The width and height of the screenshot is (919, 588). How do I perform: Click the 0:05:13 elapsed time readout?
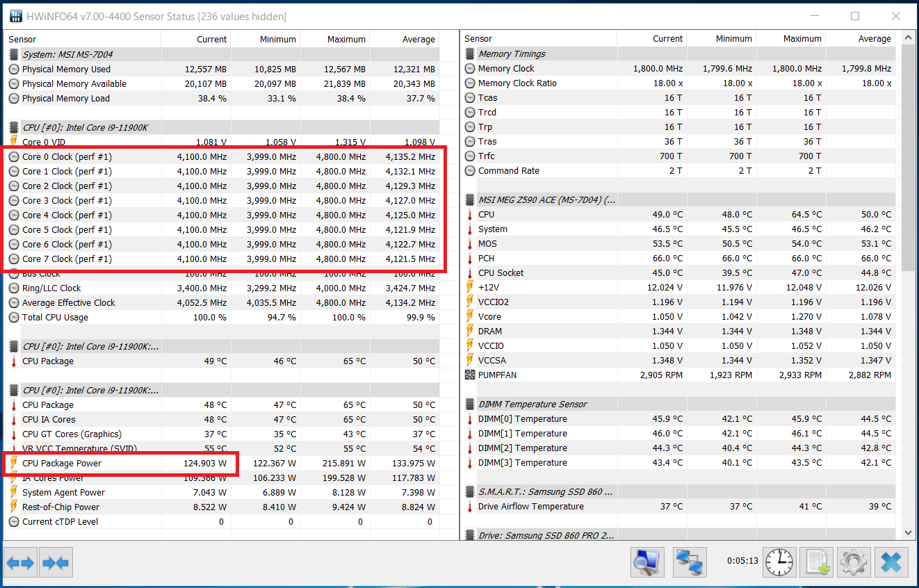click(x=742, y=560)
